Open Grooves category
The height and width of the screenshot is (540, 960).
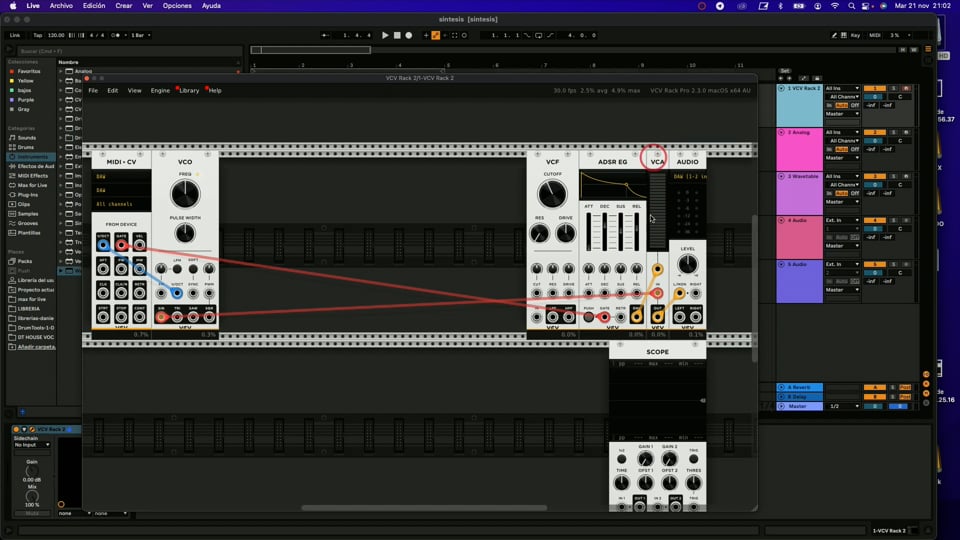pyautogui.click(x=28, y=223)
